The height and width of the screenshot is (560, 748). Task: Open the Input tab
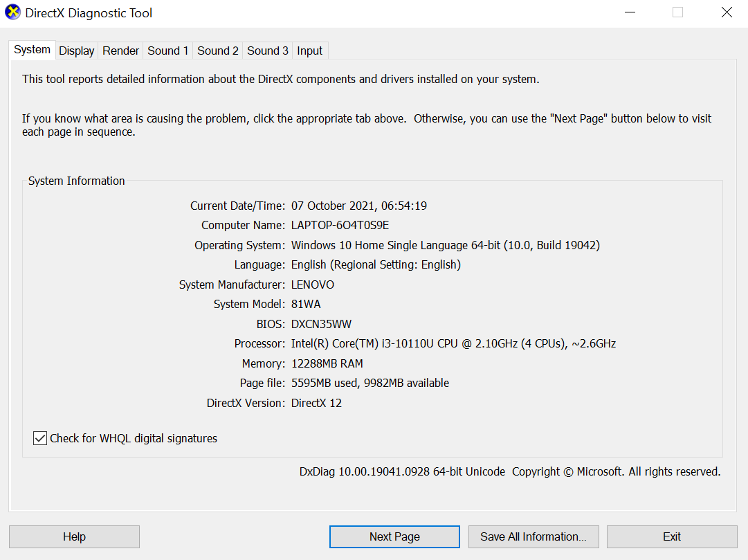(309, 51)
